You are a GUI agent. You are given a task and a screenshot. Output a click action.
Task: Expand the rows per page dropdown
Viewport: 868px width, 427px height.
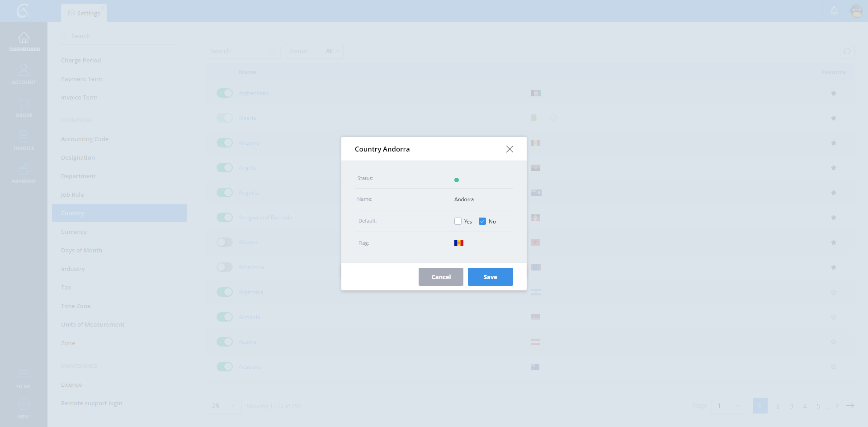tap(223, 406)
